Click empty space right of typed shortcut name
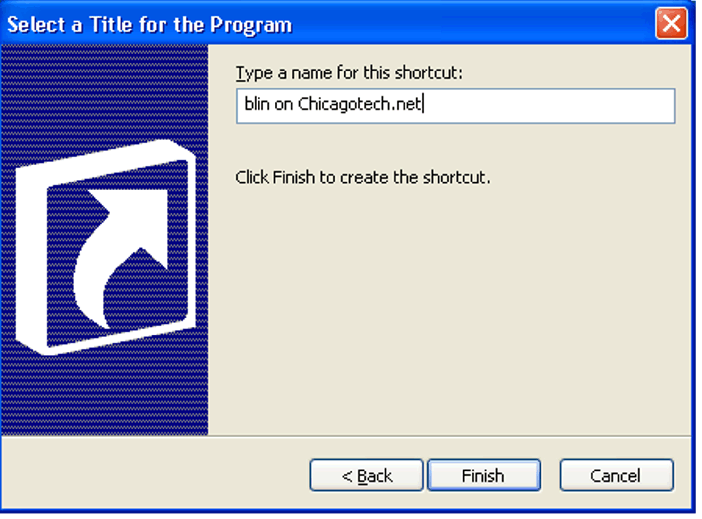Screen dimensions: 702x519 [x=548, y=106]
